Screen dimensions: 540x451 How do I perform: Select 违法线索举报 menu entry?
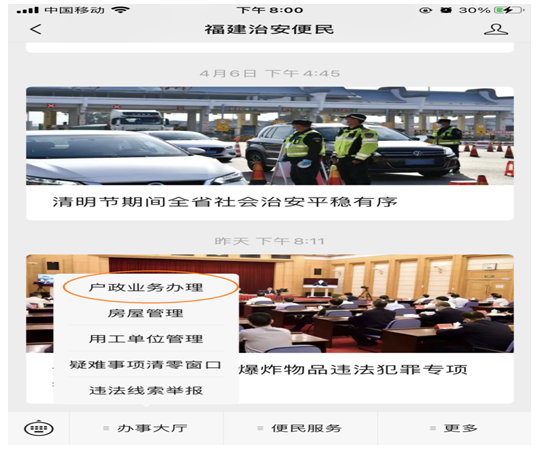pyautogui.click(x=146, y=391)
